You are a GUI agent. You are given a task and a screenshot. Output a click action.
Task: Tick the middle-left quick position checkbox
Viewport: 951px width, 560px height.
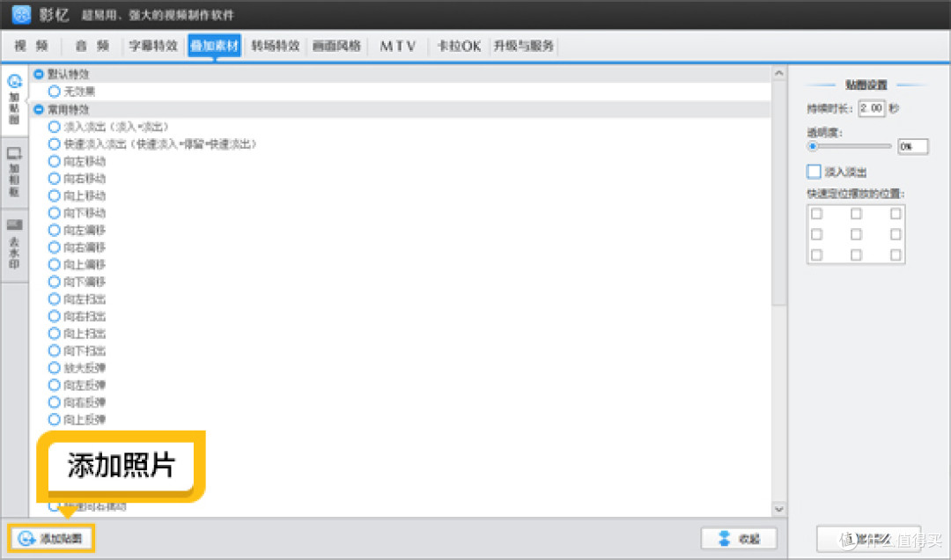(817, 234)
